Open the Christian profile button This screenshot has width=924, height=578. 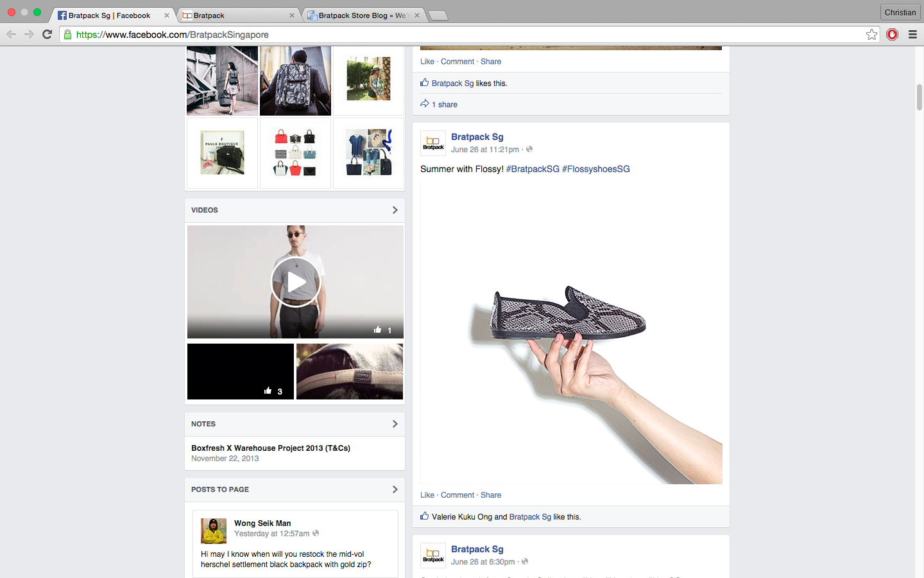click(x=900, y=12)
